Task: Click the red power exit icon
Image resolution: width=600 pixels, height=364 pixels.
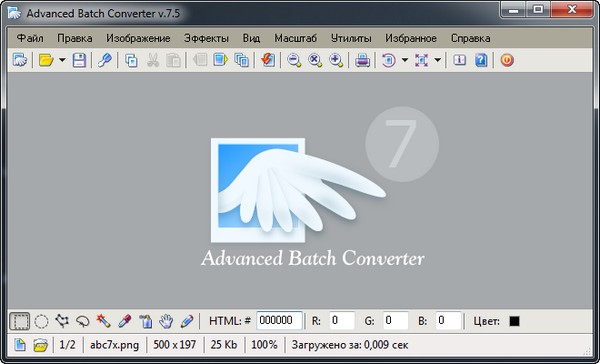Action: [x=507, y=60]
